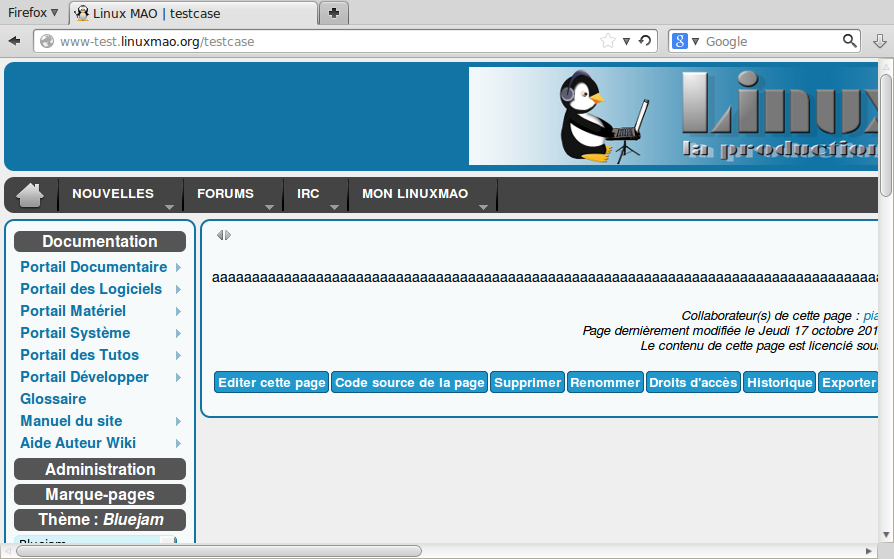Viewport: 894px width, 559px height.
Task: Click the Administration section header
Action: tap(100, 469)
